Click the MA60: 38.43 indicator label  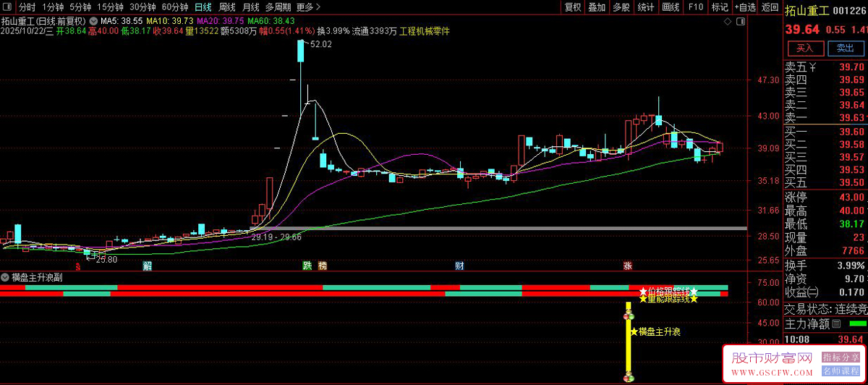[x=271, y=22]
